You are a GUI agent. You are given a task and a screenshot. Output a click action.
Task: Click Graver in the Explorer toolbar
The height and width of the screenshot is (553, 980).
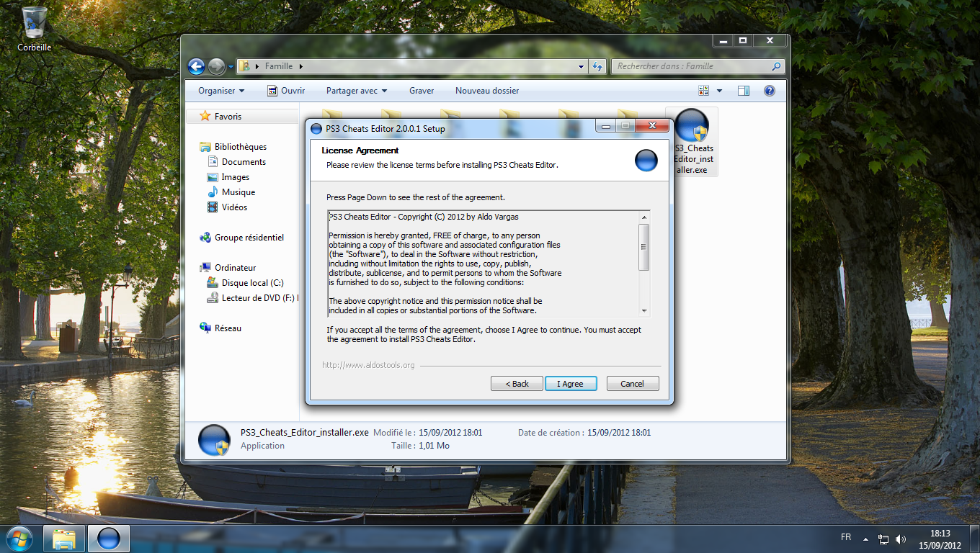422,91
